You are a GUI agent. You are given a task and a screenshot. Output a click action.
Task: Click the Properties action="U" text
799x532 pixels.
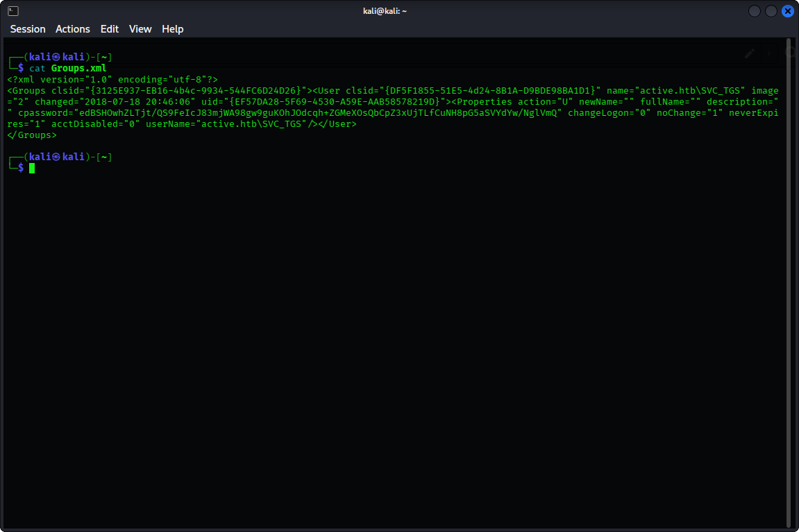[514, 102]
